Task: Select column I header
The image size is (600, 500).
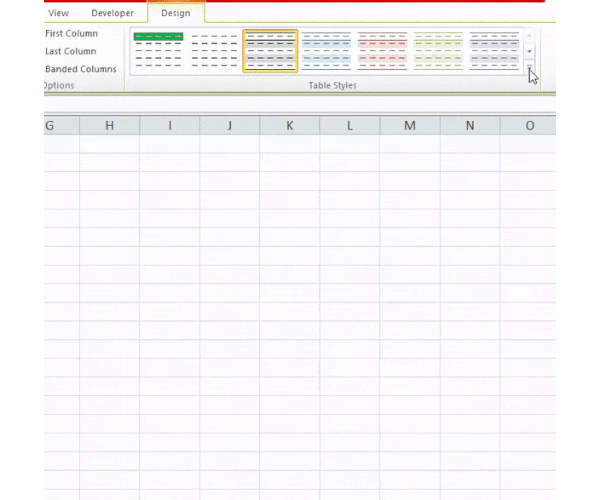Action: (170, 125)
